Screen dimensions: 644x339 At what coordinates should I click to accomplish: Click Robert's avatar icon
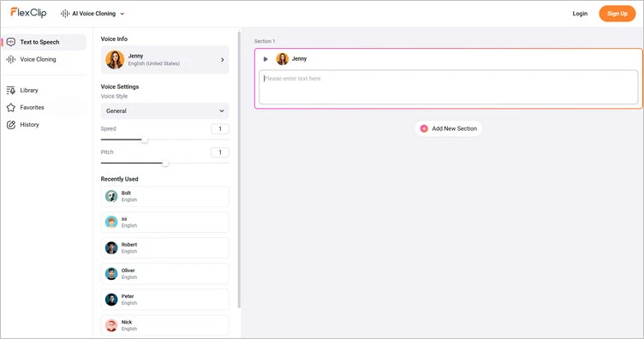coord(111,248)
